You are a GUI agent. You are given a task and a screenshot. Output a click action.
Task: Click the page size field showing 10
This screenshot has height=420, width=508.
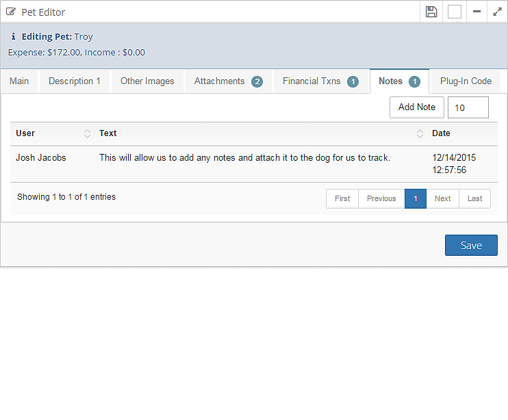(x=468, y=107)
